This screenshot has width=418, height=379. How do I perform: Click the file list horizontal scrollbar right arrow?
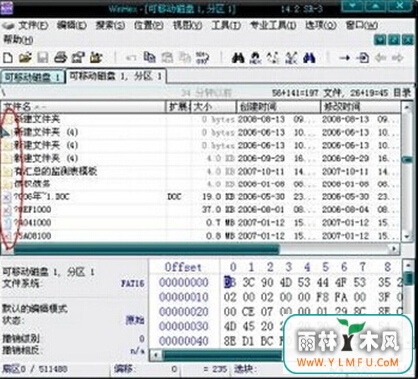tap(394, 249)
